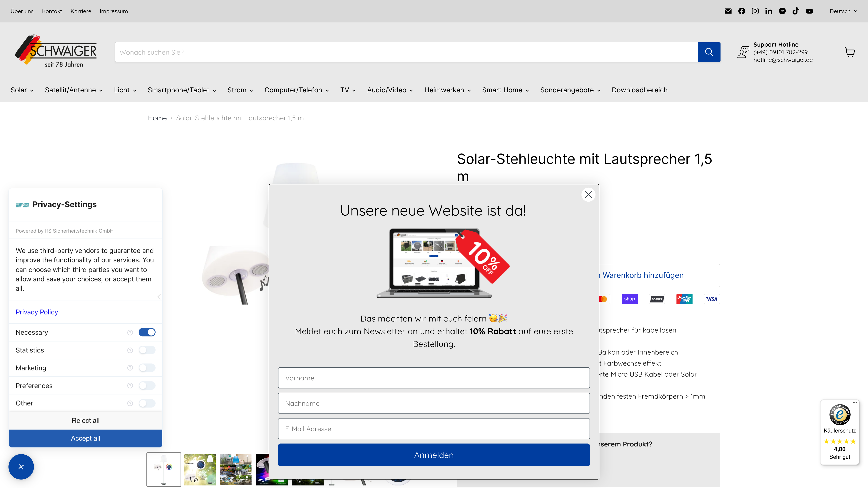Image resolution: width=868 pixels, height=488 pixels.
Task: Click the Vorname input field in the popup
Action: [434, 378]
